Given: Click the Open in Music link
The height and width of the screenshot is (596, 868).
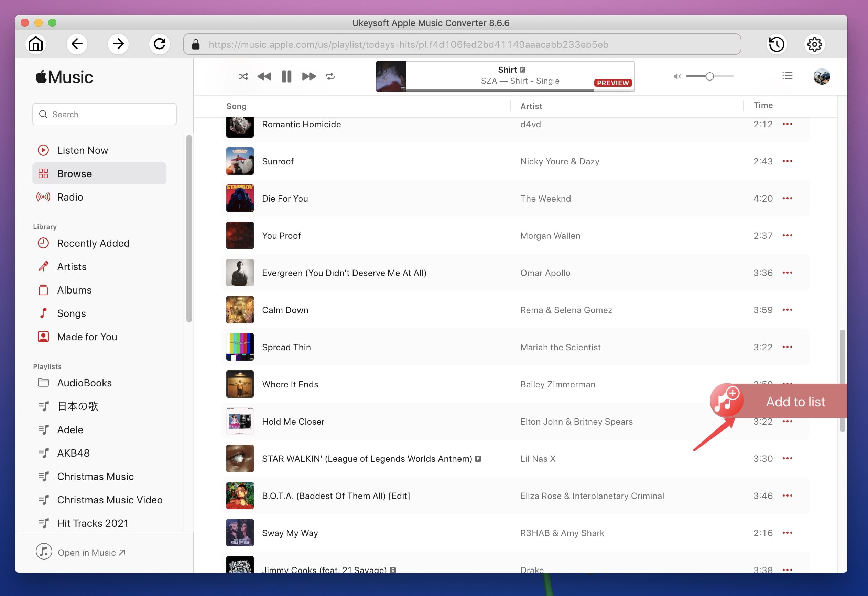Looking at the screenshot, I should 90,552.
